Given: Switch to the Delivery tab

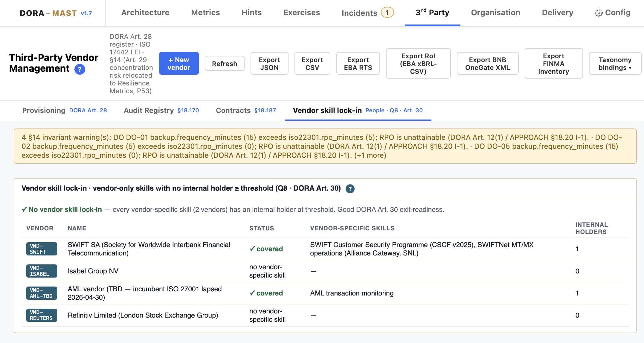Looking at the screenshot, I should [x=558, y=13].
